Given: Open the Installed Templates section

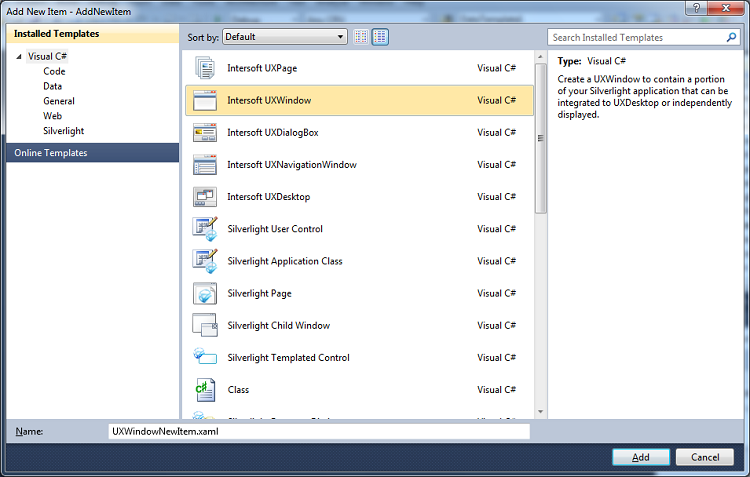Looking at the screenshot, I should point(92,33).
